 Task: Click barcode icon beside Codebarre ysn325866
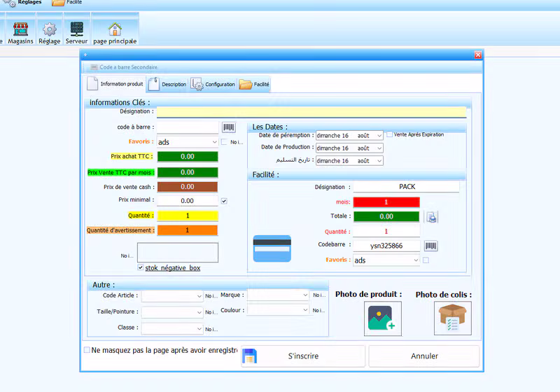click(430, 246)
